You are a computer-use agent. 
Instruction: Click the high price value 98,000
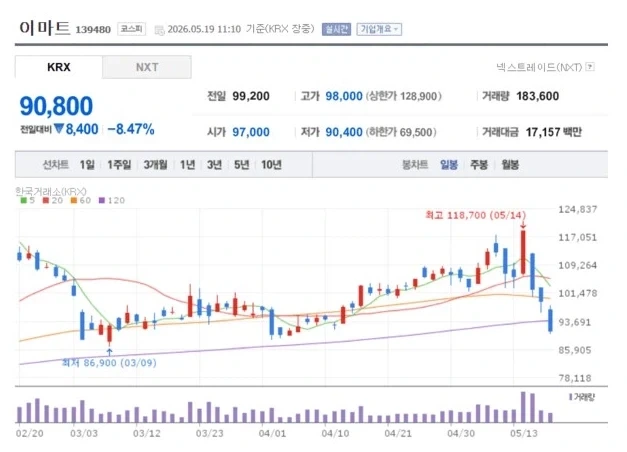pyautogui.click(x=343, y=96)
